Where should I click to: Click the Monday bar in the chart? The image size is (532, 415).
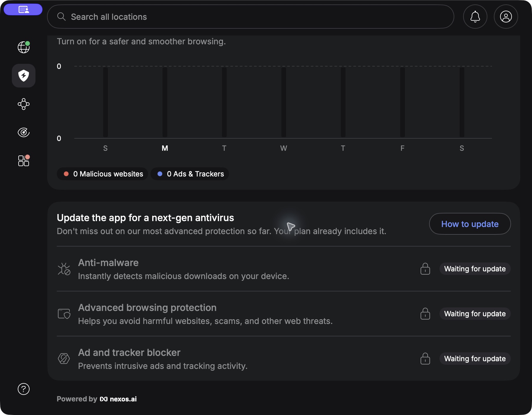pos(165,102)
